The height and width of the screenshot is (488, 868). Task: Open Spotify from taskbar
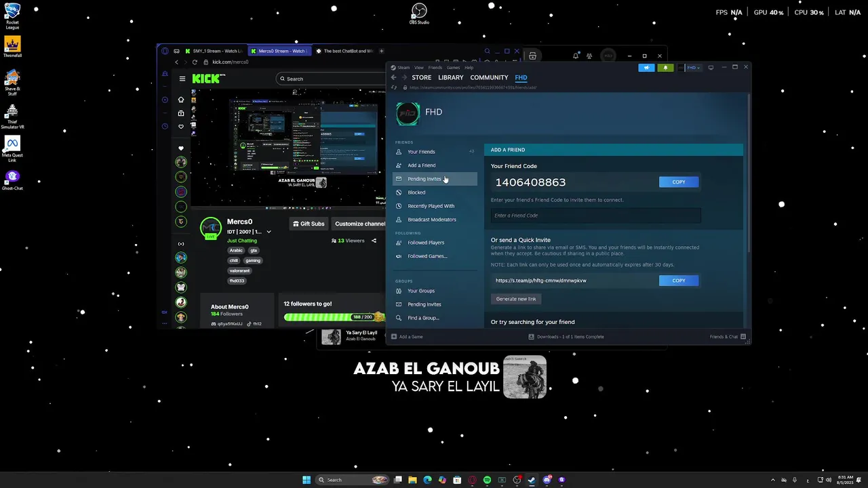487,480
